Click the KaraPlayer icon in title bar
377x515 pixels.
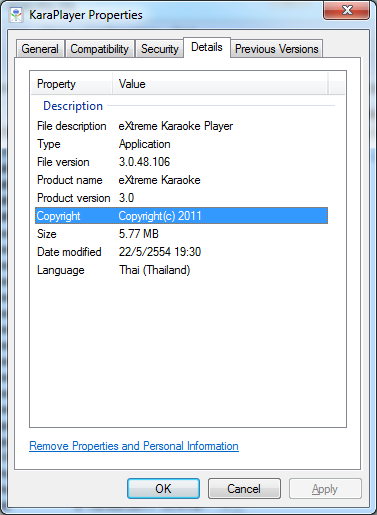point(16,15)
